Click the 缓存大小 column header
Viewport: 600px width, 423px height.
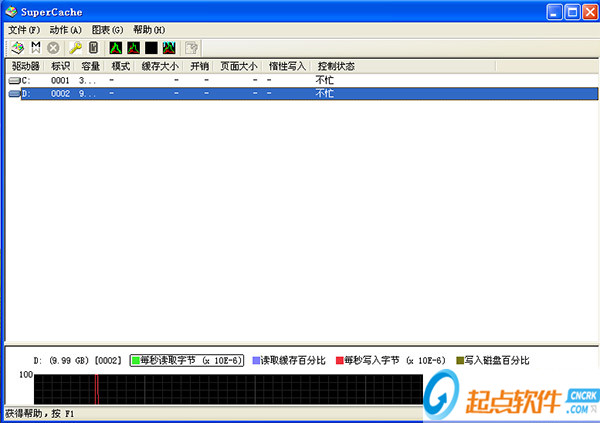tap(160, 66)
